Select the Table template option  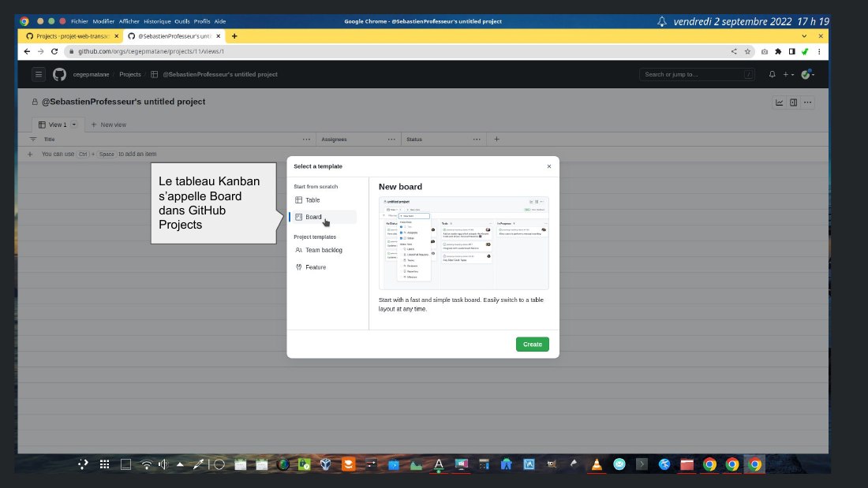(324, 200)
